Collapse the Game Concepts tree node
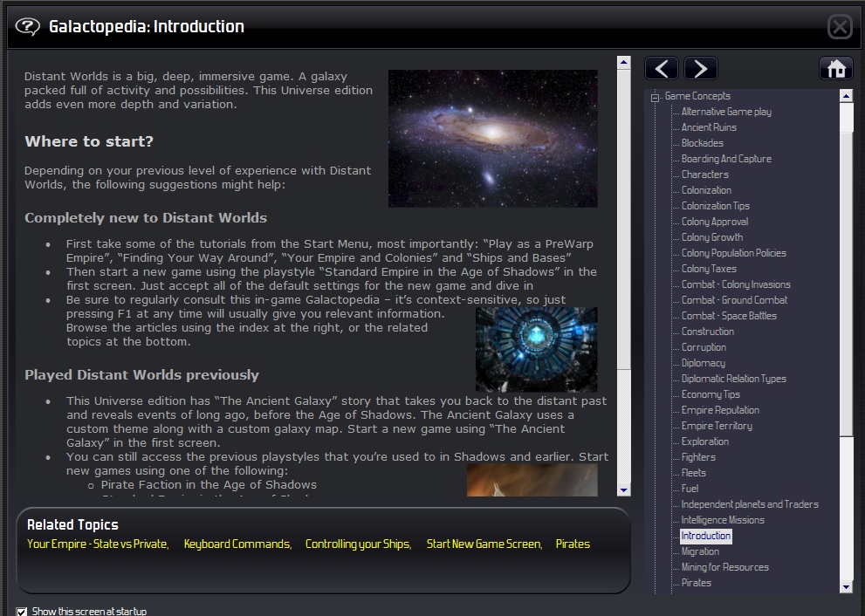This screenshot has width=865, height=616. pyautogui.click(x=655, y=98)
